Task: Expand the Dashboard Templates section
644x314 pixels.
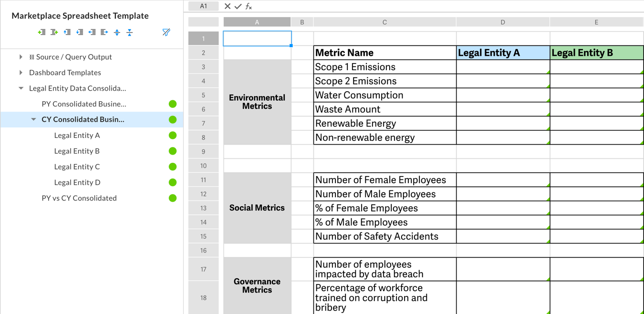Action: tap(21, 73)
